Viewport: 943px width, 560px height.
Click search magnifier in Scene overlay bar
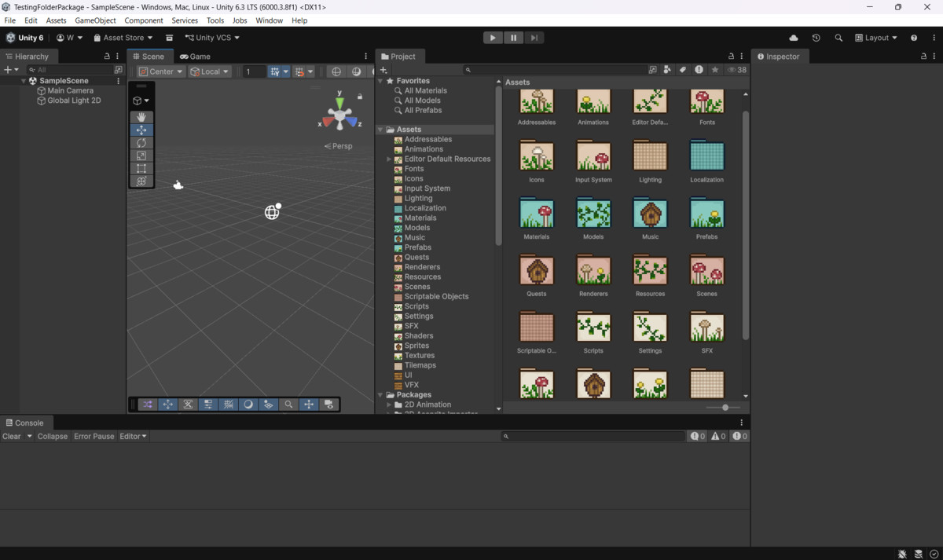pyautogui.click(x=288, y=404)
